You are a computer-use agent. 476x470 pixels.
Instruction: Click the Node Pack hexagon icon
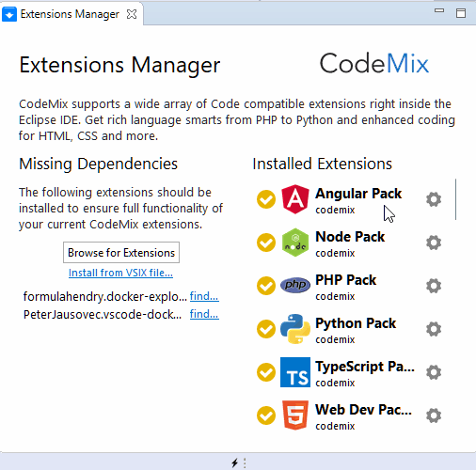[x=295, y=243]
